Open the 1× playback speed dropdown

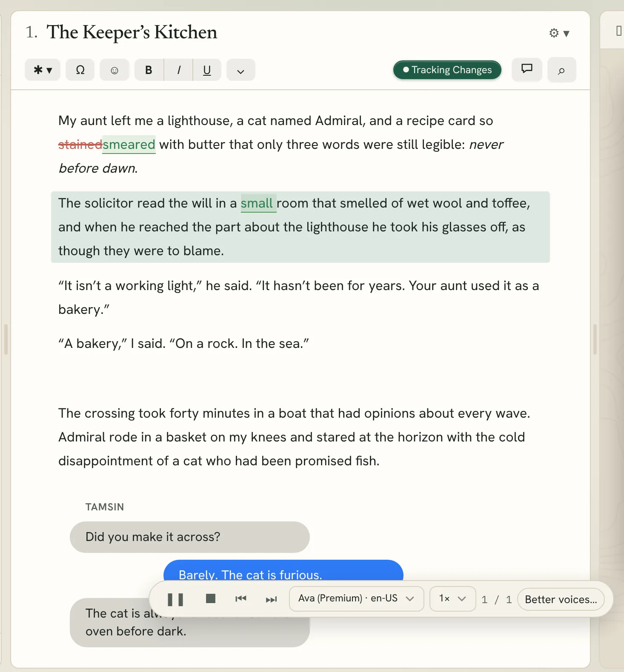coord(452,599)
